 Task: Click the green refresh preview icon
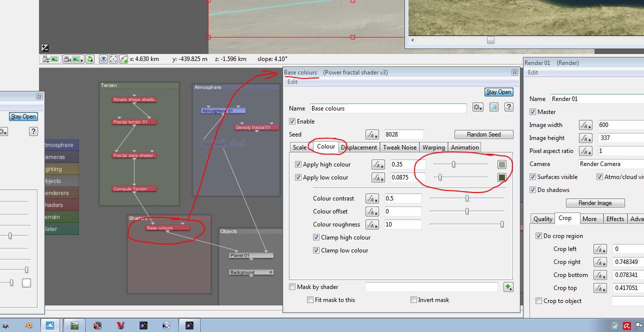(x=90, y=59)
